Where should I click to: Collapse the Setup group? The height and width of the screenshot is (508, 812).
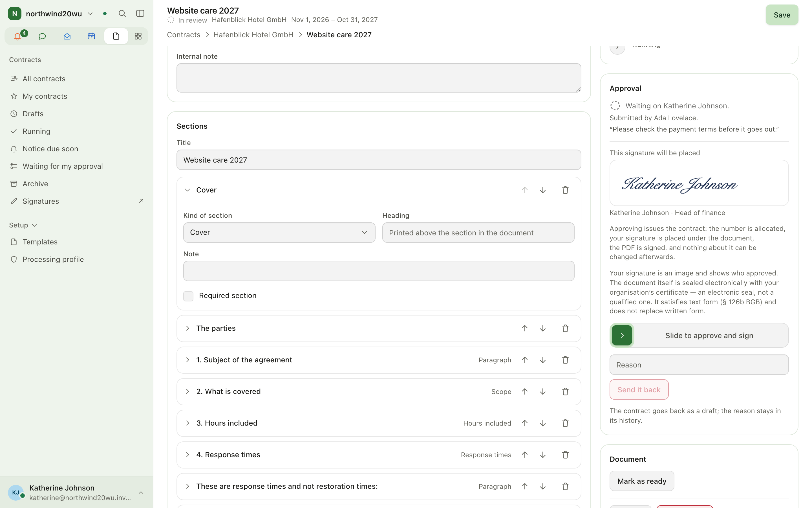[x=23, y=225]
